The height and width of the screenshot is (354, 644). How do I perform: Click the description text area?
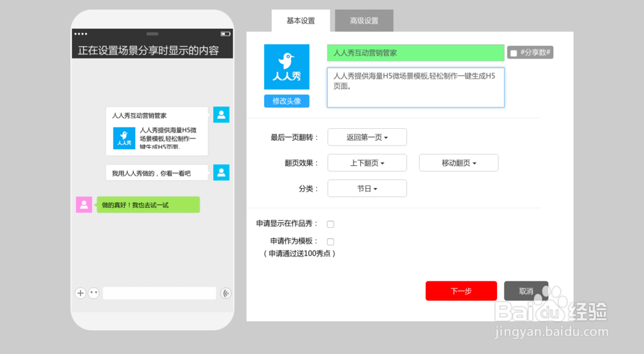pos(415,88)
